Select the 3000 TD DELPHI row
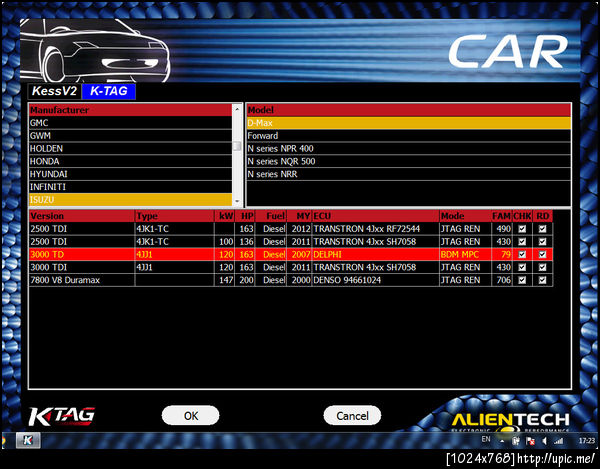Image resolution: width=600 pixels, height=469 pixels. click(291, 254)
